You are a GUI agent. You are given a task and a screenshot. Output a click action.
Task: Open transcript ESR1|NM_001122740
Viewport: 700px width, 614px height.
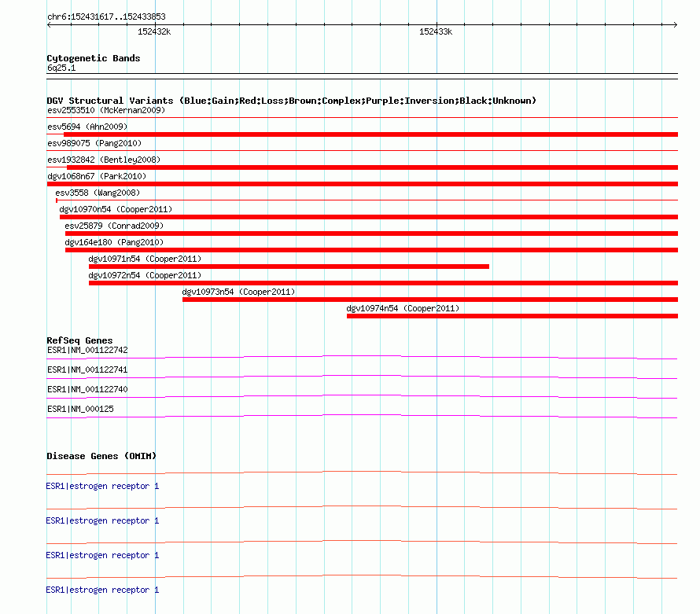tap(87, 390)
